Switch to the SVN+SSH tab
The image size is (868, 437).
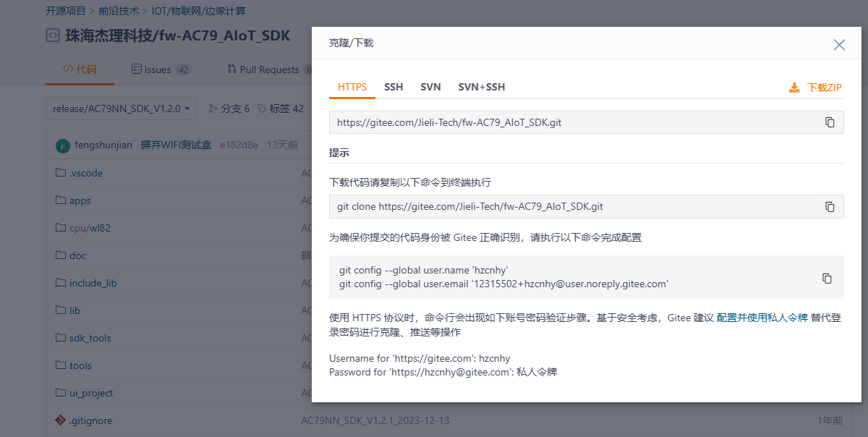coord(482,87)
